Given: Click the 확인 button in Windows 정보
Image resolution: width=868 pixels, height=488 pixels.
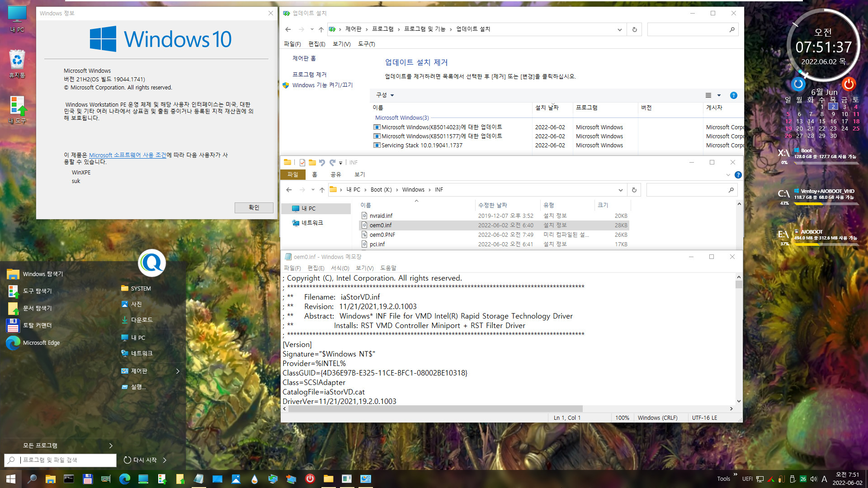Looking at the screenshot, I should 254,207.
